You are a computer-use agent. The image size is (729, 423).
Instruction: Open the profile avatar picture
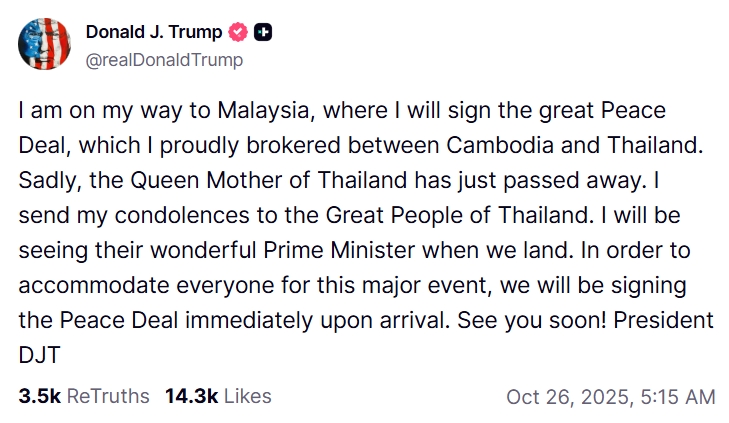pyautogui.click(x=44, y=45)
